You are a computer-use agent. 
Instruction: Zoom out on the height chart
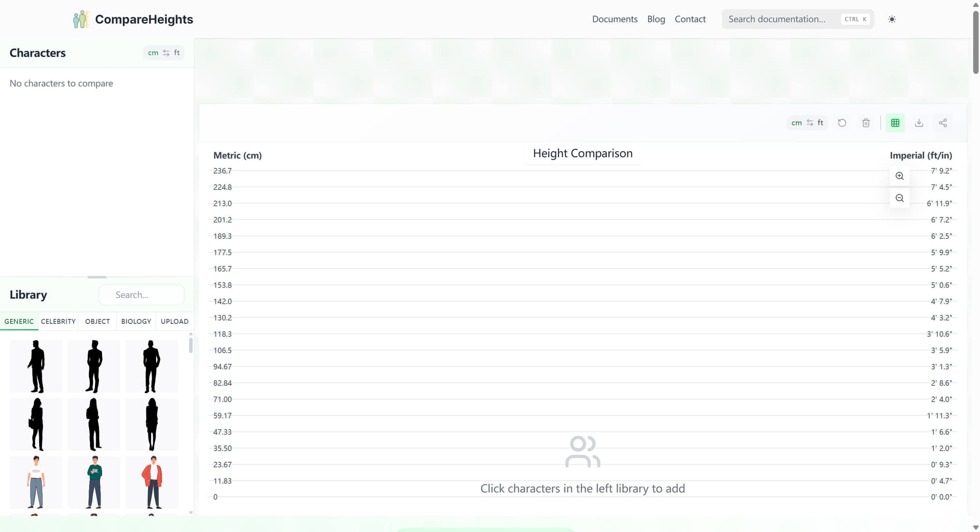pyautogui.click(x=899, y=198)
